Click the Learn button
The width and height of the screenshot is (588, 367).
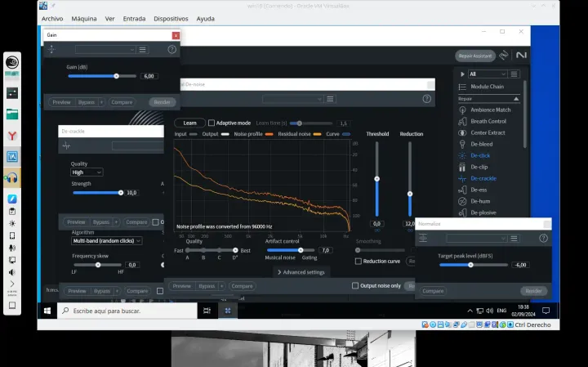pyautogui.click(x=189, y=123)
